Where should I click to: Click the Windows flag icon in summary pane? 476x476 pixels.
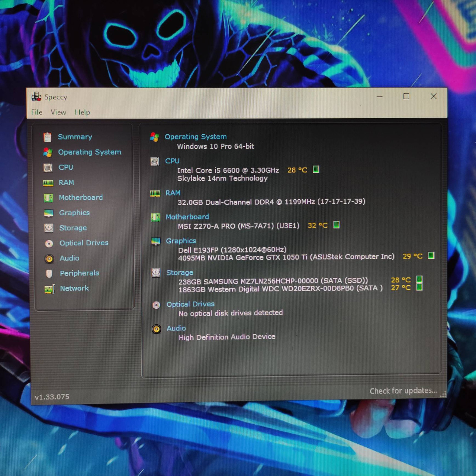154,137
